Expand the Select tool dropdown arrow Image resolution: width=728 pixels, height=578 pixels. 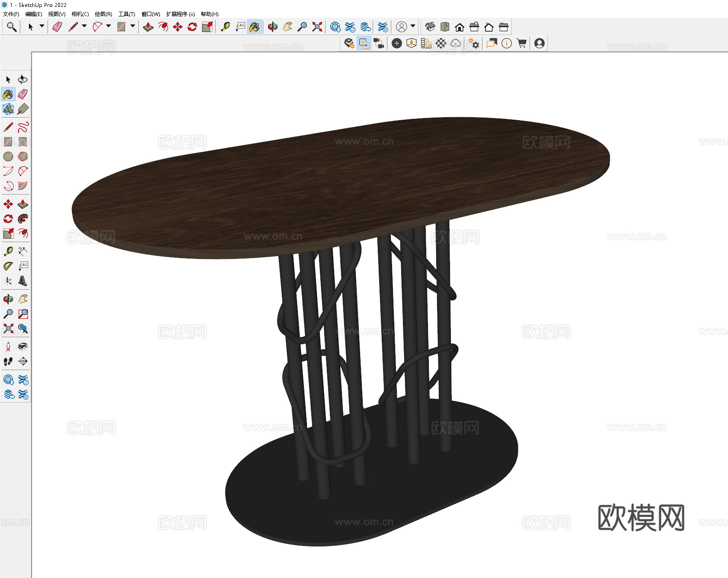(42, 26)
